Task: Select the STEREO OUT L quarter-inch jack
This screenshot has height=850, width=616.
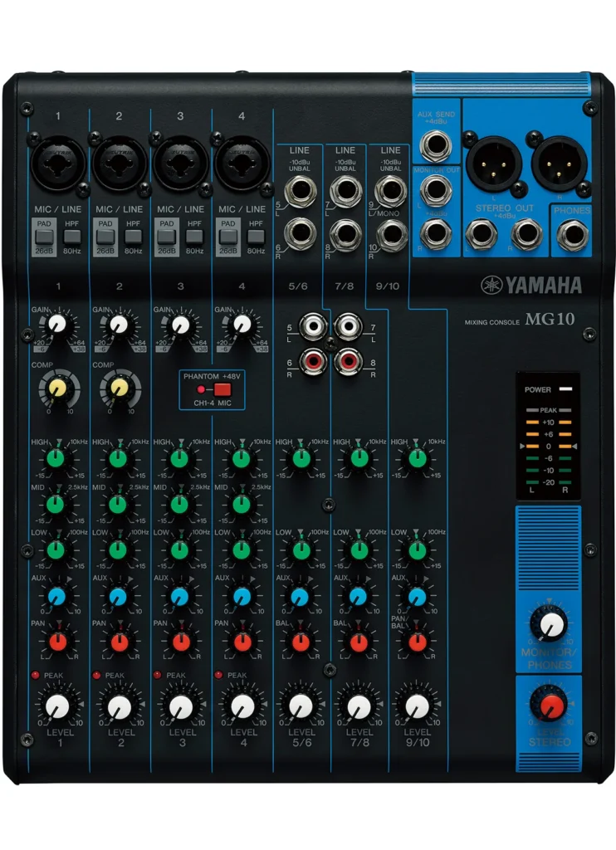Action: pyautogui.click(x=481, y=234)
